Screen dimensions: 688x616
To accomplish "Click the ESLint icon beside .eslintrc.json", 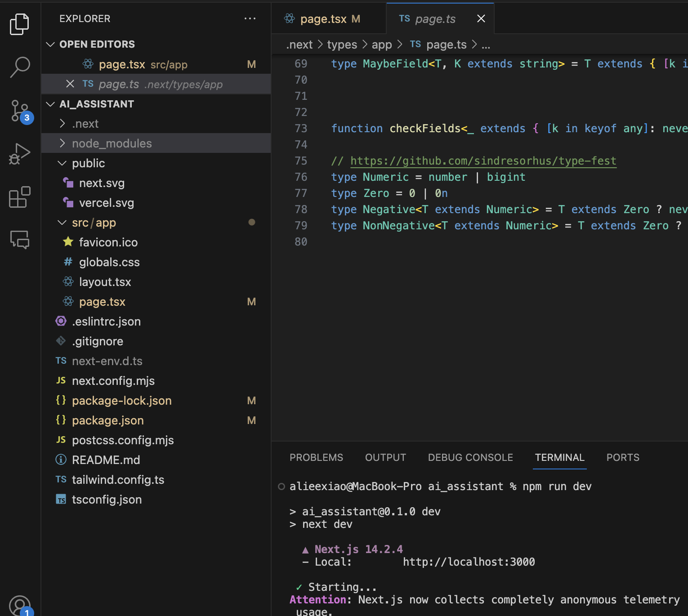I will 61,321.
